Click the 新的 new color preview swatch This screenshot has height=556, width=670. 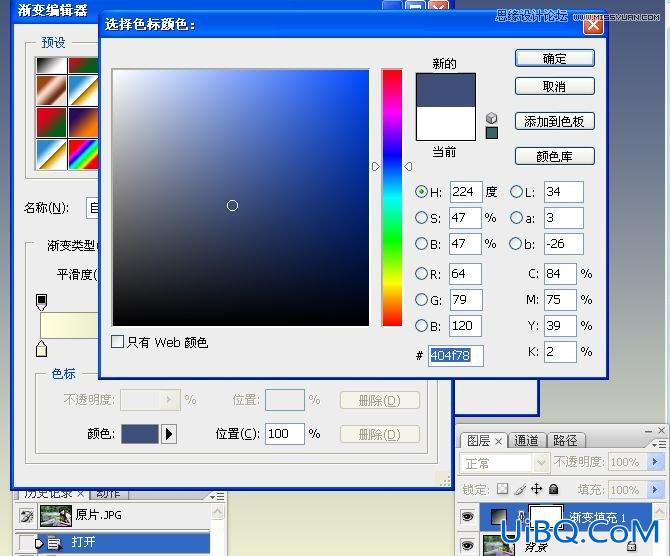pyautogui.click(x=446, y=90)
